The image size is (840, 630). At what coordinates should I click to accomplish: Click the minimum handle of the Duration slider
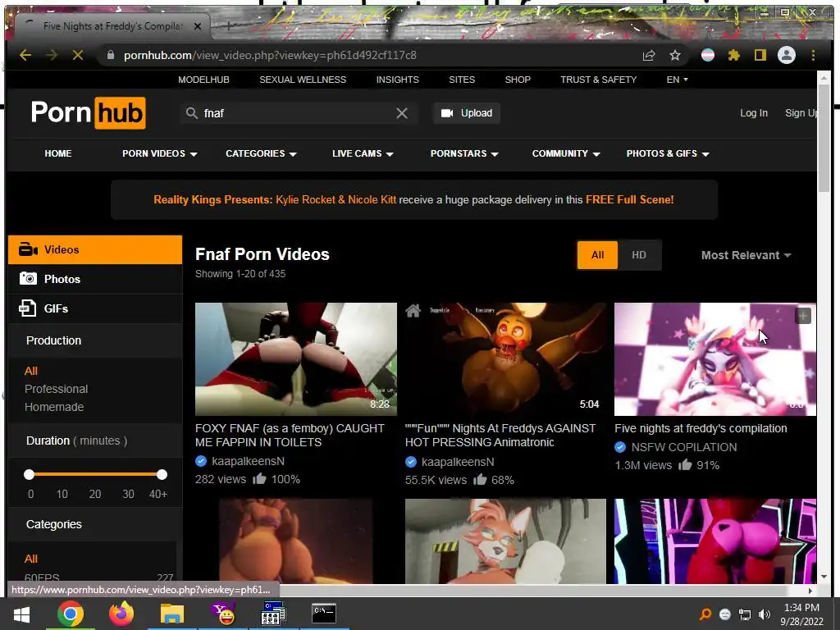[x=29, y=475]
